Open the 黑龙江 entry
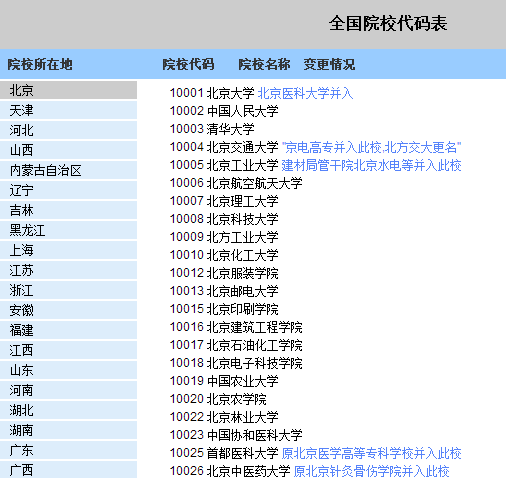The width and height of the screenshot is (506, 478). coord(68,230)
